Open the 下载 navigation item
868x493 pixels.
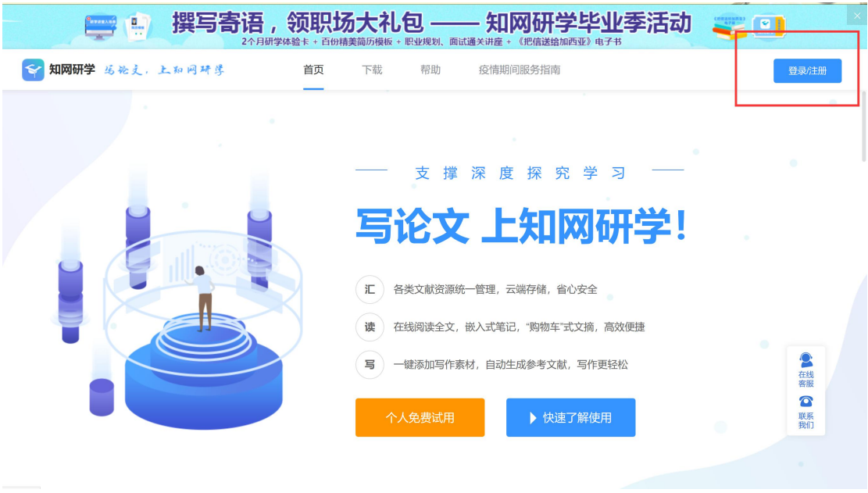[372, 70]
